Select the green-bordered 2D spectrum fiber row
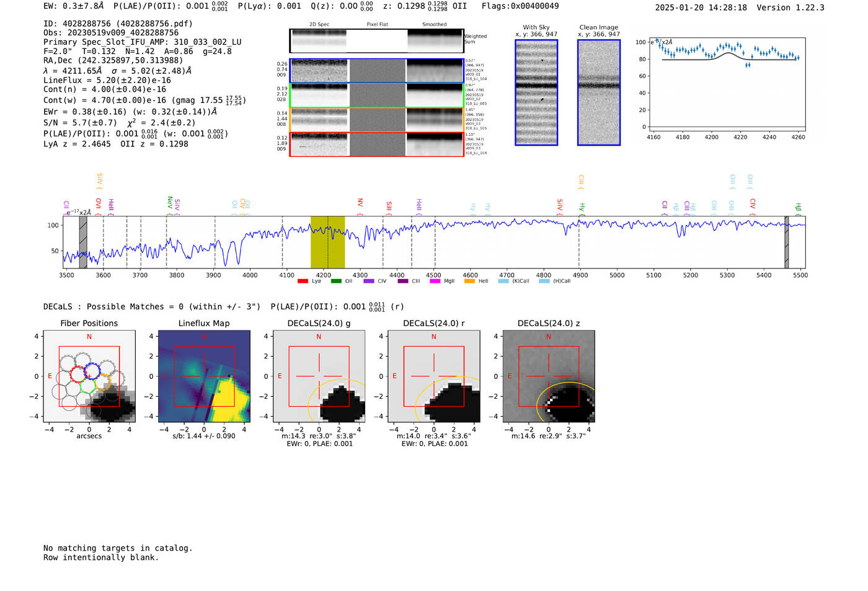This screenshot has height=591, width=868. (376, 96)
